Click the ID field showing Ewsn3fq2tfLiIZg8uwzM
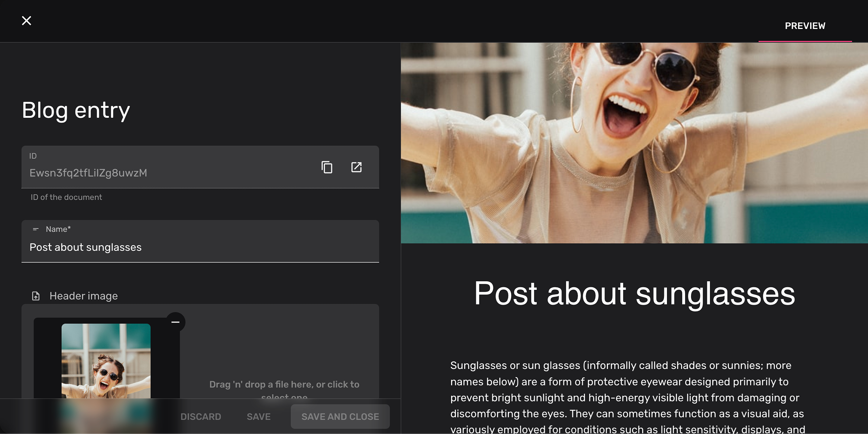The image size is (868, 434). (149, 172)
